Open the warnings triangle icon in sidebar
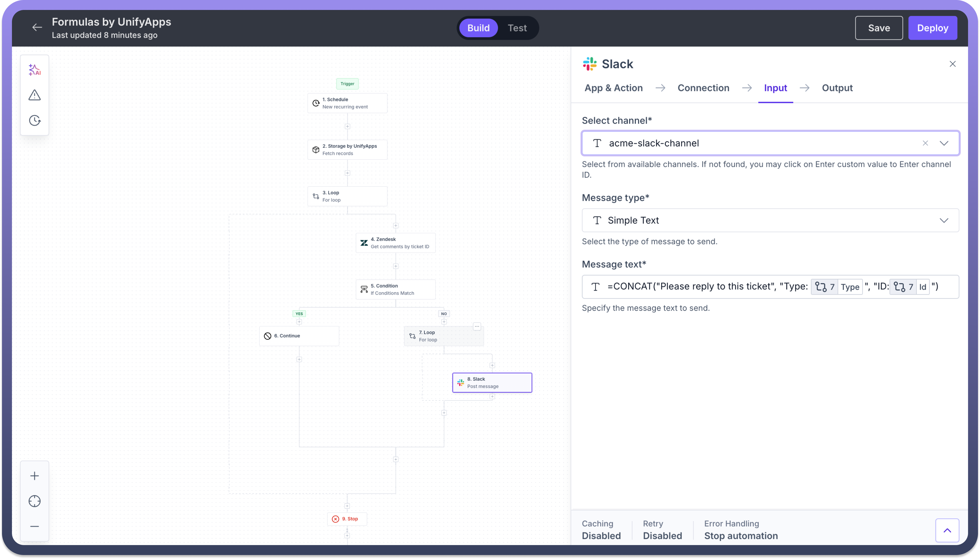This screenshot has height=559, width=980. (x=35, y=95)
